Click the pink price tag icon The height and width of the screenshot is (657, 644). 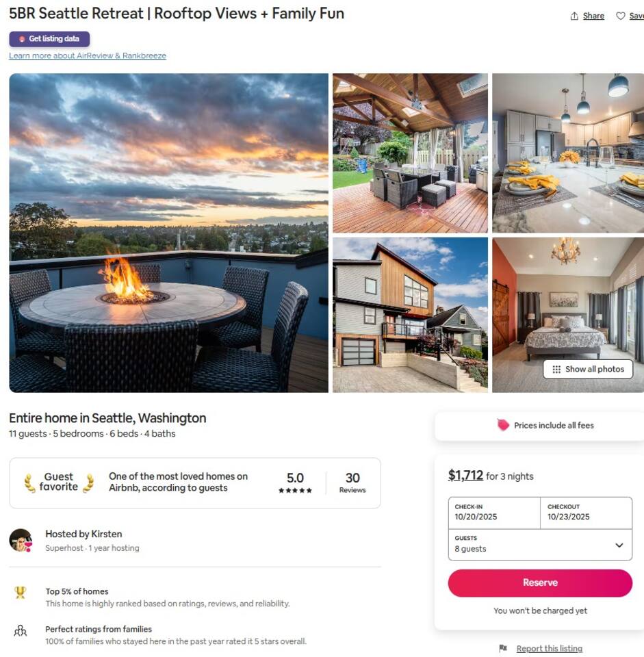tap(503, 425)
